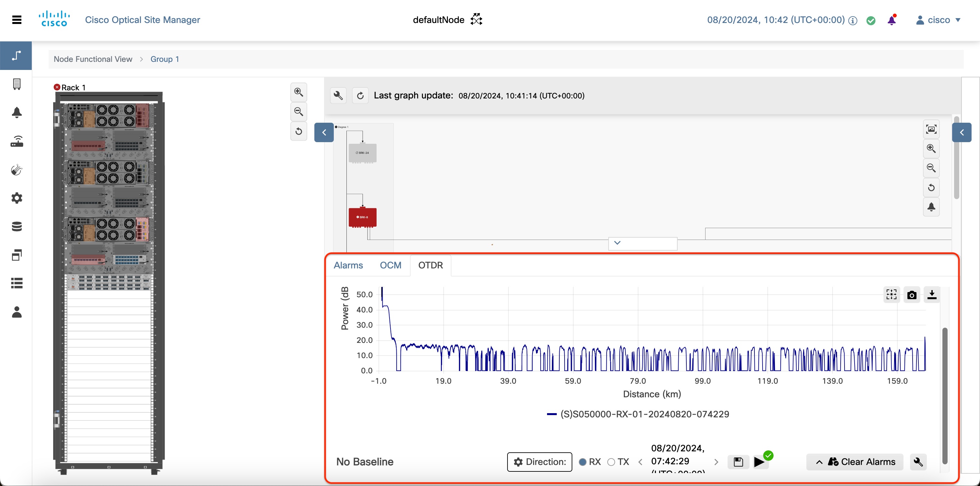This screenshot has height=486, width=980.
Task: Select the TX direction radio button
Action: [x=611, y=462]
